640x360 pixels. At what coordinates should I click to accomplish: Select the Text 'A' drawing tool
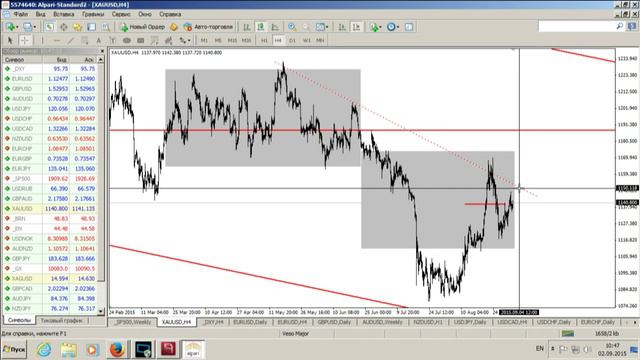click(98, 40)
